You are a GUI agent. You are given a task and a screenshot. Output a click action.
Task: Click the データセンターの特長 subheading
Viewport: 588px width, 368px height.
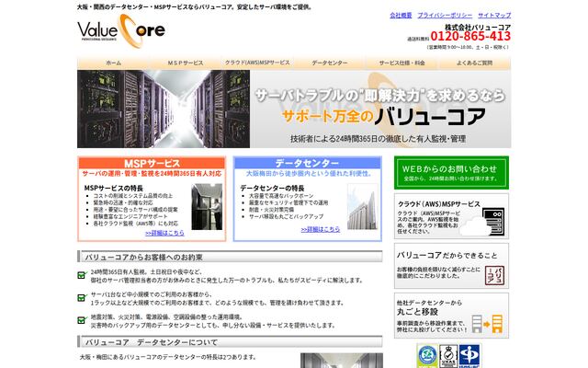click(x=272, y=188)
